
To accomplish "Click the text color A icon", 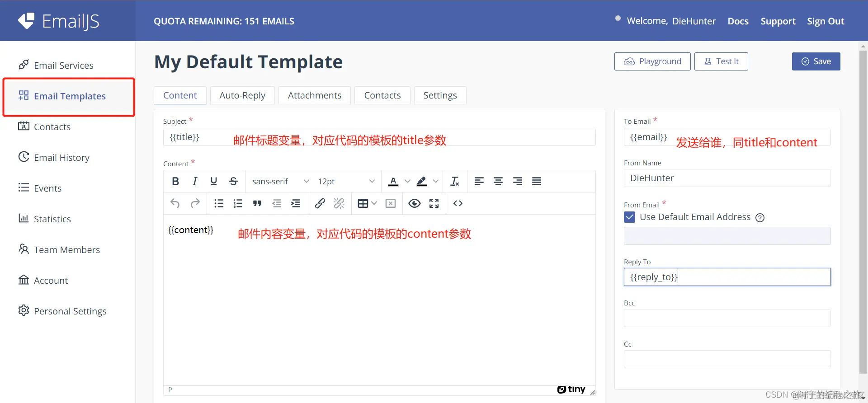I will [x=393, y=181].
